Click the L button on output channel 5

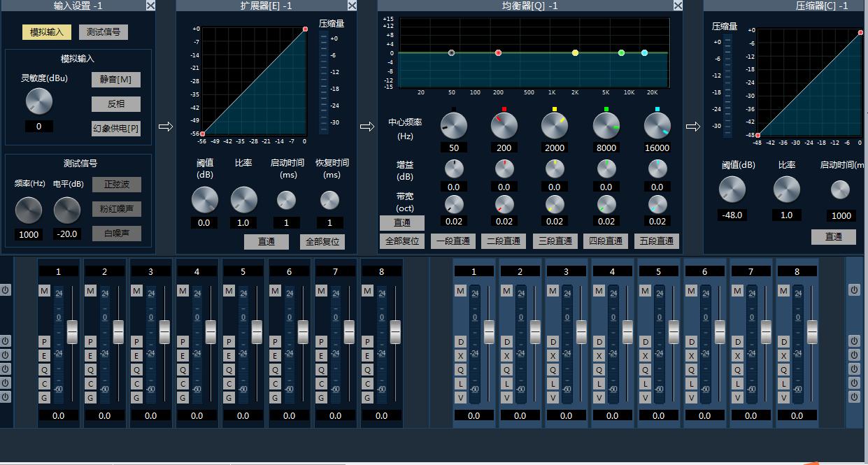[645, 384]
